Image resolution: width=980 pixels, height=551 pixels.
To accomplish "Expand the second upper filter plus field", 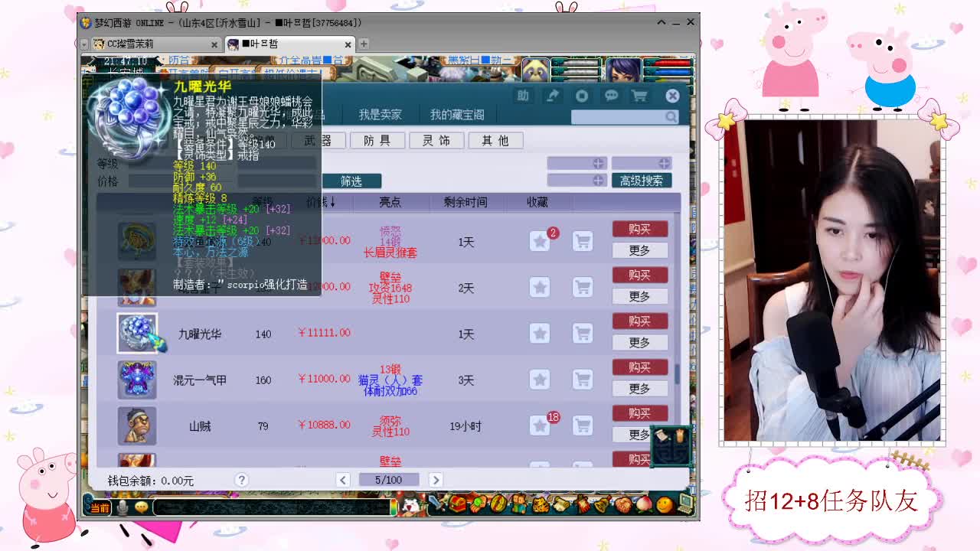I will click(x=642, y=163).
